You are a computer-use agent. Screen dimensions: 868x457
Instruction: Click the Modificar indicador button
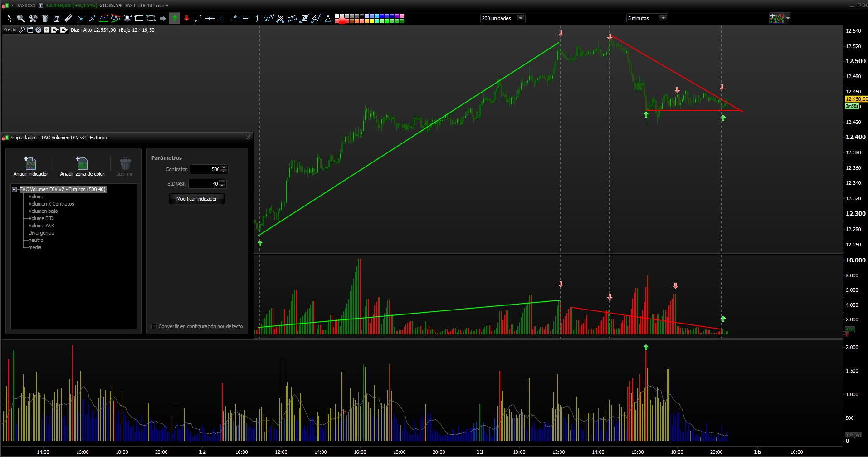tap(197, 199)
